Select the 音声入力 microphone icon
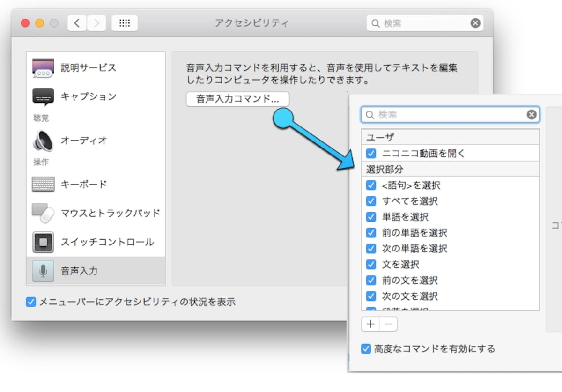The width and height of the screenshot is (562, 392). 43,271
